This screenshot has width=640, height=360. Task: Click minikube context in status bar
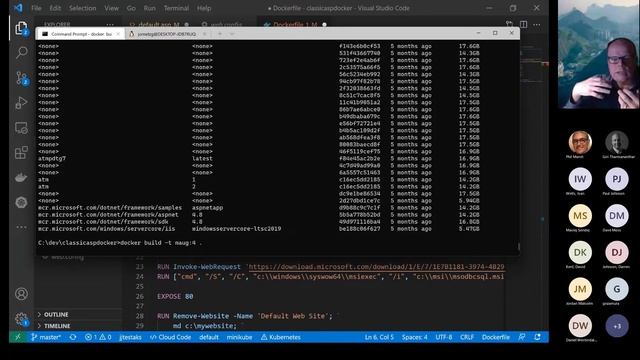tap(240, 337)
